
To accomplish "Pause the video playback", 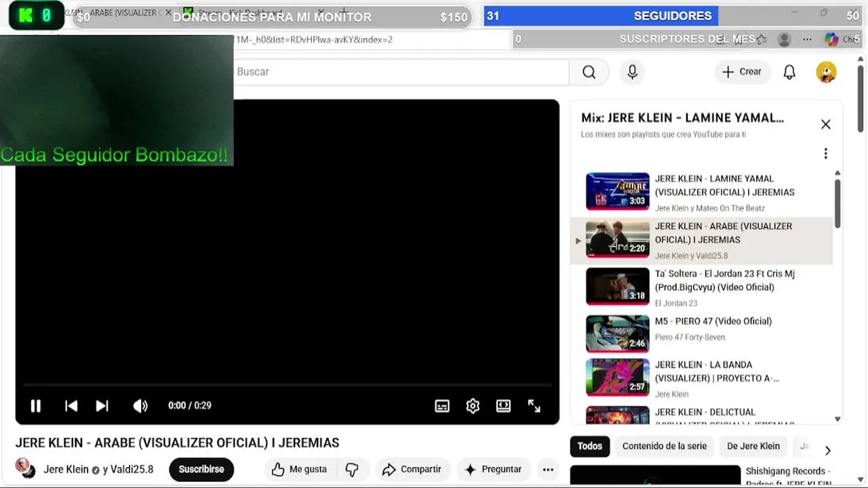I will 35,405.
